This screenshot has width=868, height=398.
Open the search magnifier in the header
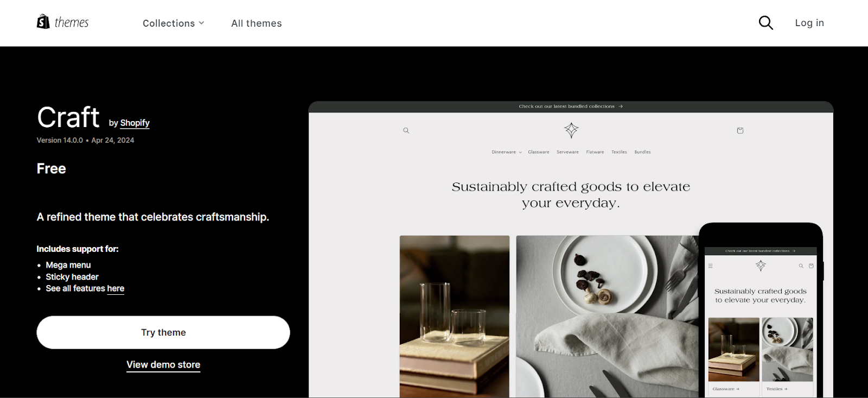point(765,23)
